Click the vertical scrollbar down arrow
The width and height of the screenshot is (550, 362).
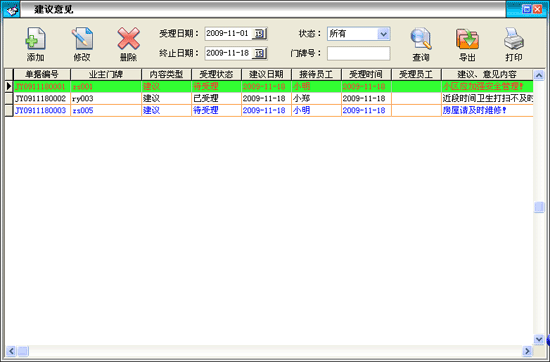(539, 339)
